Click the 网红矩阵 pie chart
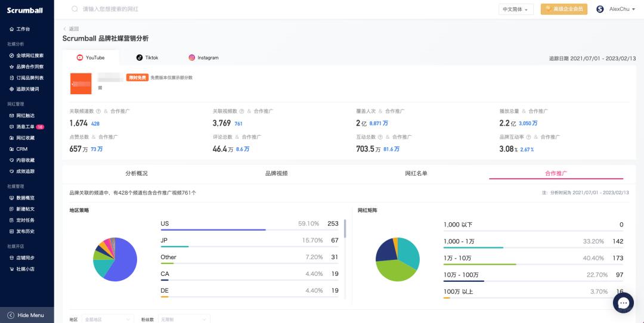The height and width of the screenshot is (323, 644). point(398,259)
